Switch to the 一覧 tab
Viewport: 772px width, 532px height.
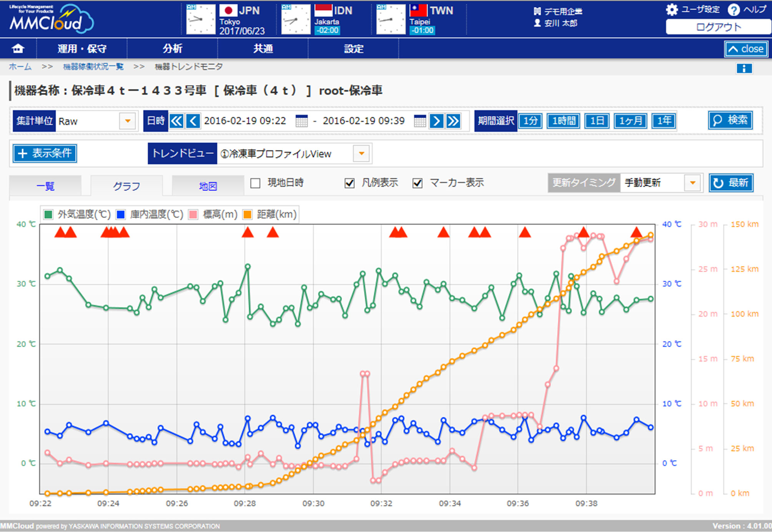(x=45, y=186)
